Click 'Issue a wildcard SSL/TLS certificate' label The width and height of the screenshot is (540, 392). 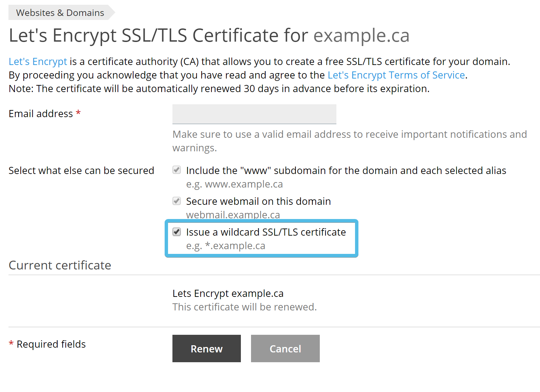coord(266,232)
